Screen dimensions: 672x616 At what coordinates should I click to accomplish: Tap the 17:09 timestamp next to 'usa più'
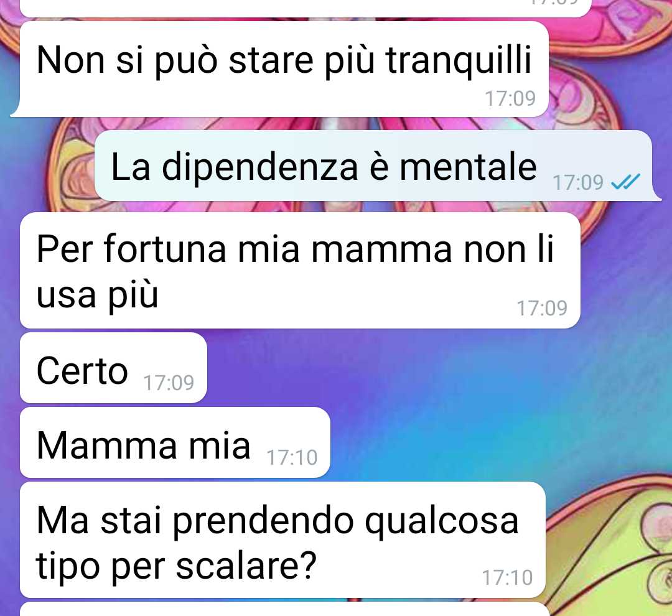pos(542,308)
